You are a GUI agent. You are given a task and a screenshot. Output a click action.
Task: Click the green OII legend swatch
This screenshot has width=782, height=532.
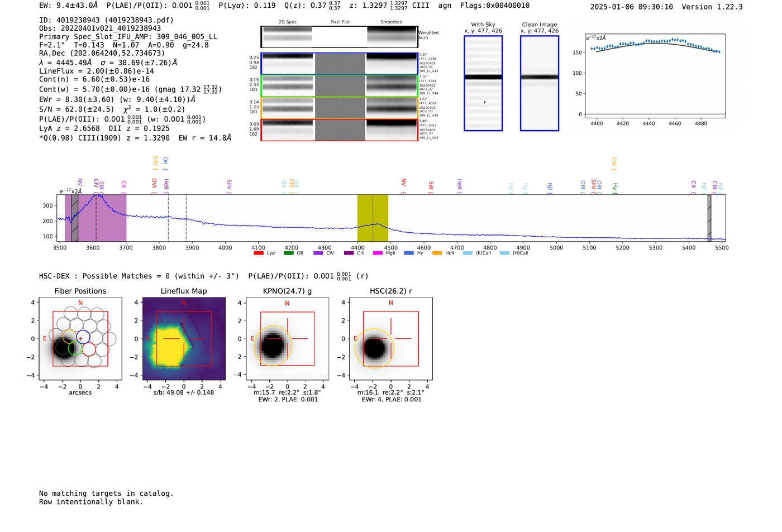tap(288, 253)
